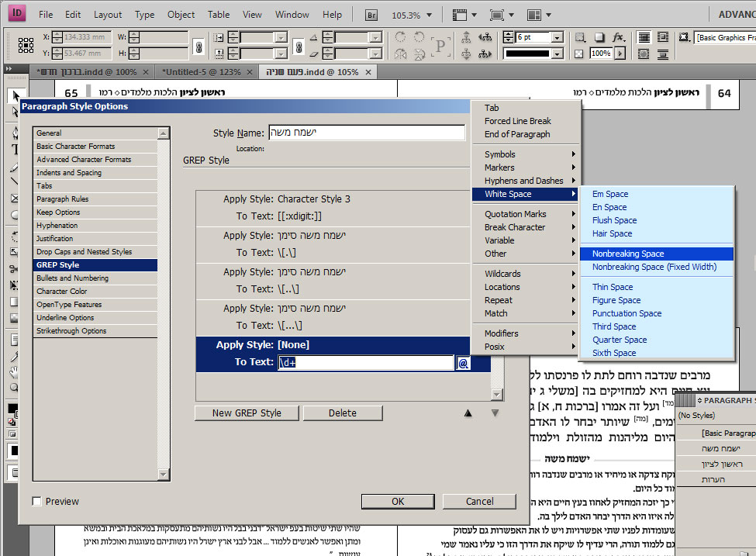Image resolution: width=756 pixels, height=556 pixels.
Task: Move GREP style up with triangle
Action: coord(468,413)
